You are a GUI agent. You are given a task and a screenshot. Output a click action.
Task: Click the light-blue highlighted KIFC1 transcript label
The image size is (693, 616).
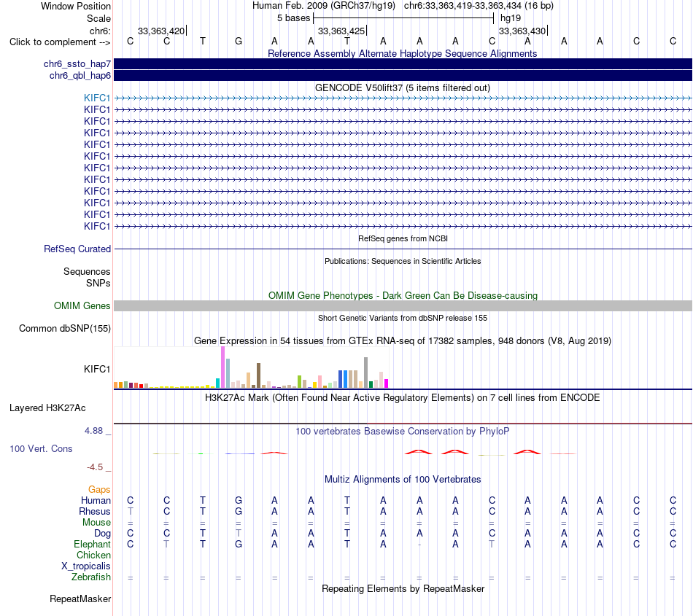tap(97, 98)
